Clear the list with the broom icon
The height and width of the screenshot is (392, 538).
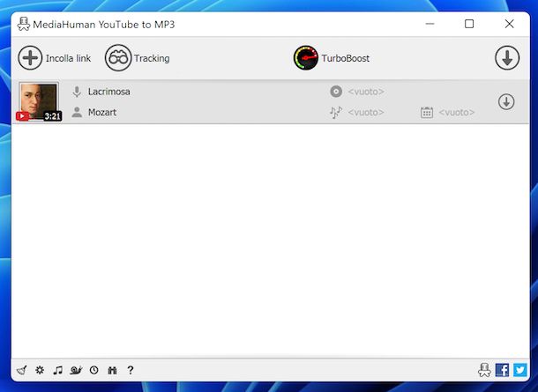pos(22,370)
